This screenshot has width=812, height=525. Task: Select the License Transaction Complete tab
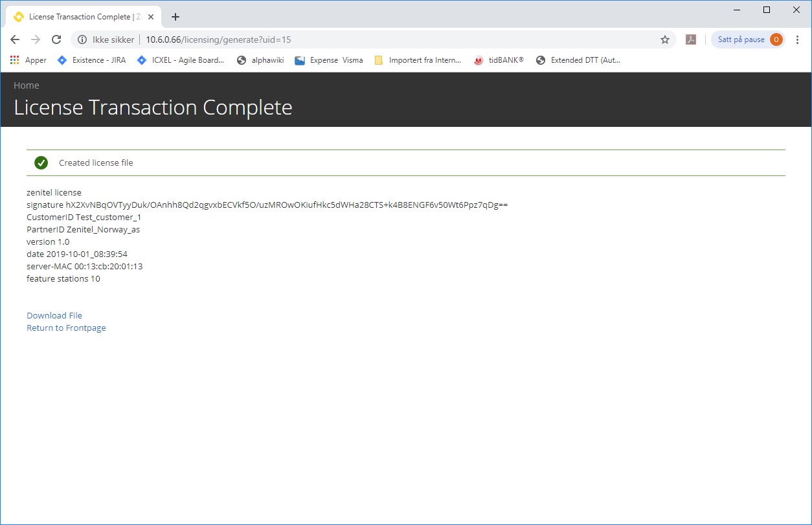(84, 17)
